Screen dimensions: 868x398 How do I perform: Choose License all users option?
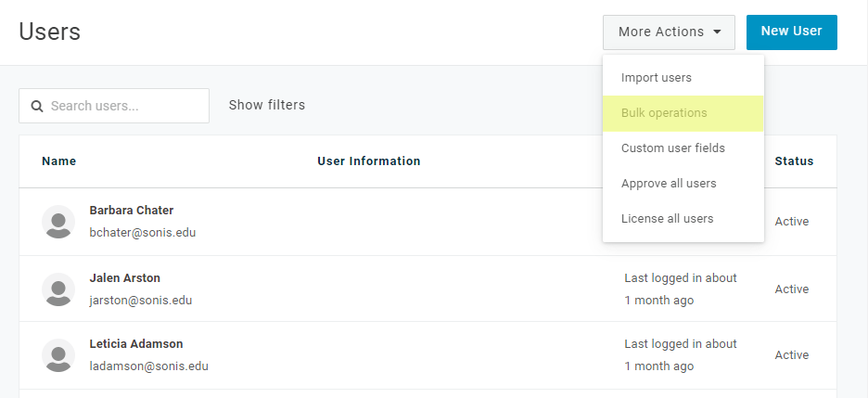[667, 219]
